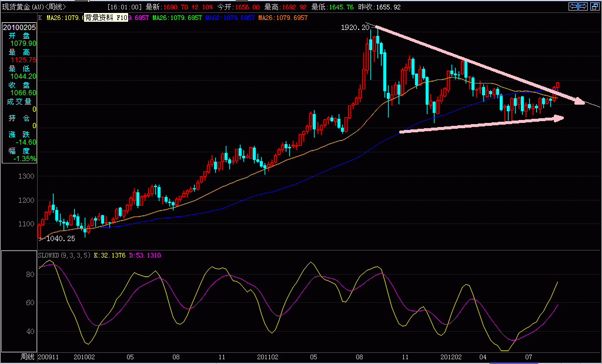Select the orange MA26:1079.6957 legend entry
This screenshot has width=602, height=364.
click(283, 18)
